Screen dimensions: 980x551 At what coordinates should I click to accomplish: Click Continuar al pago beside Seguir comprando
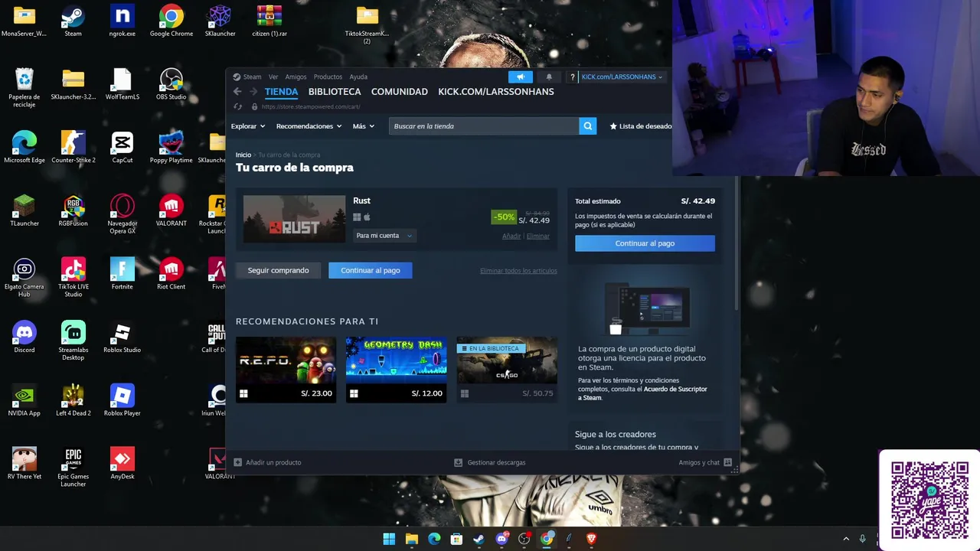(x=371, y=270)
